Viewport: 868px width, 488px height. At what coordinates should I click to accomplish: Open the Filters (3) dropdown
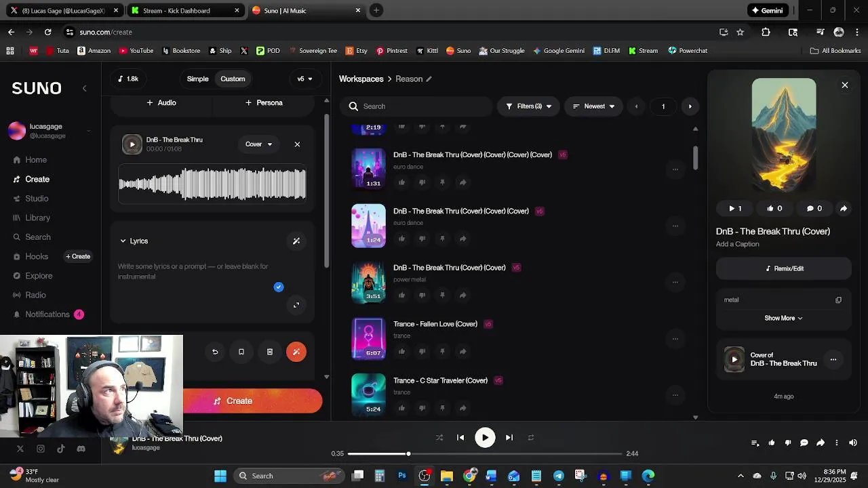[x=528, y=106]
